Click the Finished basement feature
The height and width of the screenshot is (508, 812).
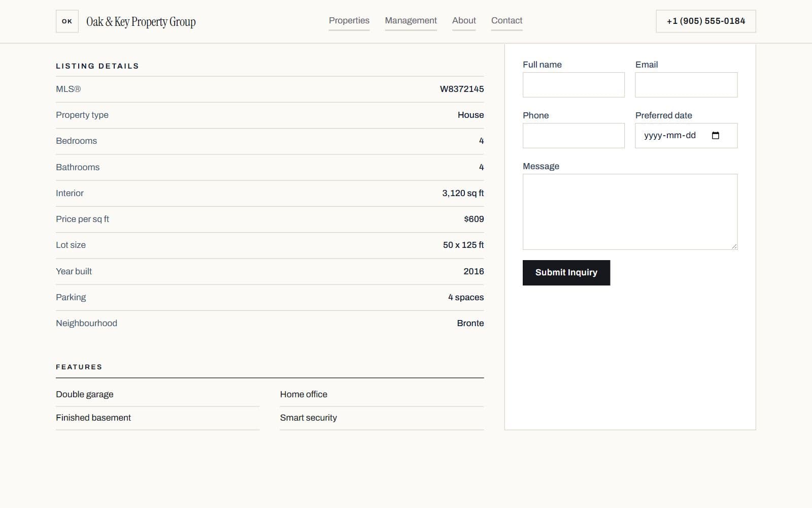pos(93,418)
